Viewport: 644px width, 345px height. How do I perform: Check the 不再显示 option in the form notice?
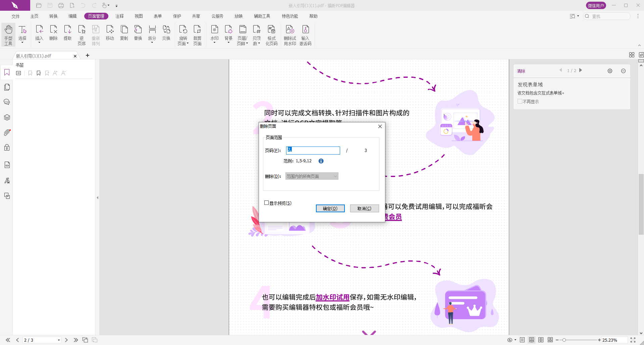(520, 101)
